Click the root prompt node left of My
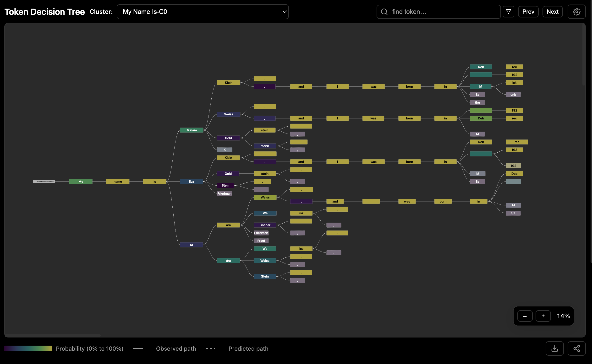The image size is (592, 364). pos(44,182)
